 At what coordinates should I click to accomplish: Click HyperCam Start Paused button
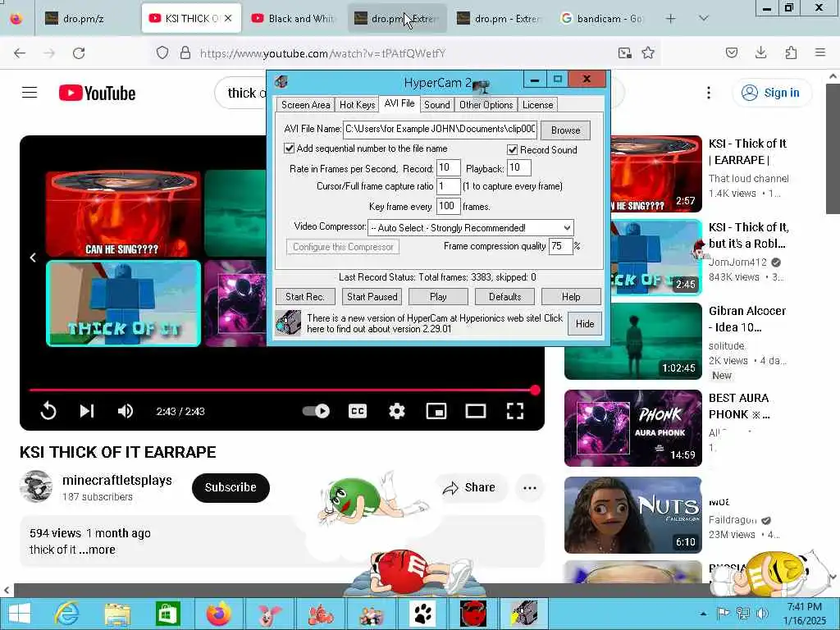[372, 297]
